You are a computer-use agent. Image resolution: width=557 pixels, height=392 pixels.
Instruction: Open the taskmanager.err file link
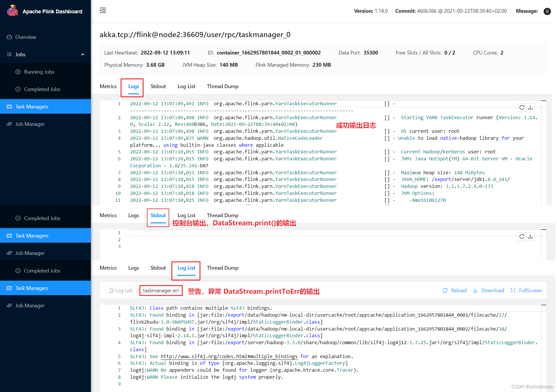coord(161,290)
